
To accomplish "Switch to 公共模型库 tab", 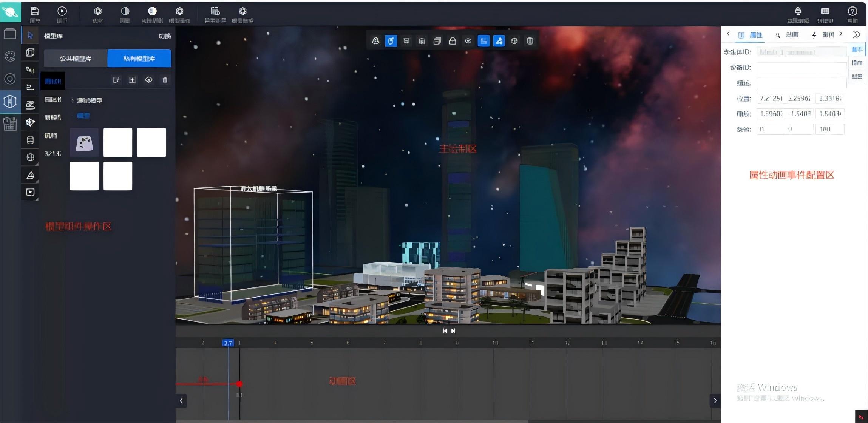I will pyautogui.click(x=76, y=59).
